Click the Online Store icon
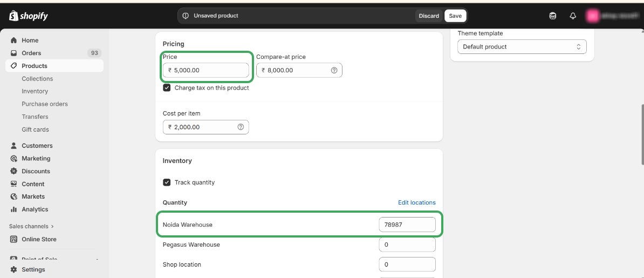644x278 pixels. [x=14, y=239]
